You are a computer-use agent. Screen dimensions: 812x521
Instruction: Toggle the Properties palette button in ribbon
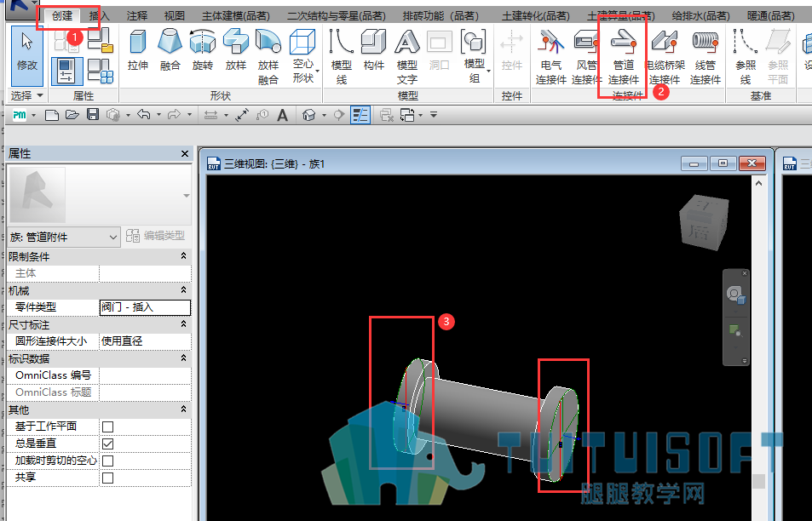coord(67,72)
